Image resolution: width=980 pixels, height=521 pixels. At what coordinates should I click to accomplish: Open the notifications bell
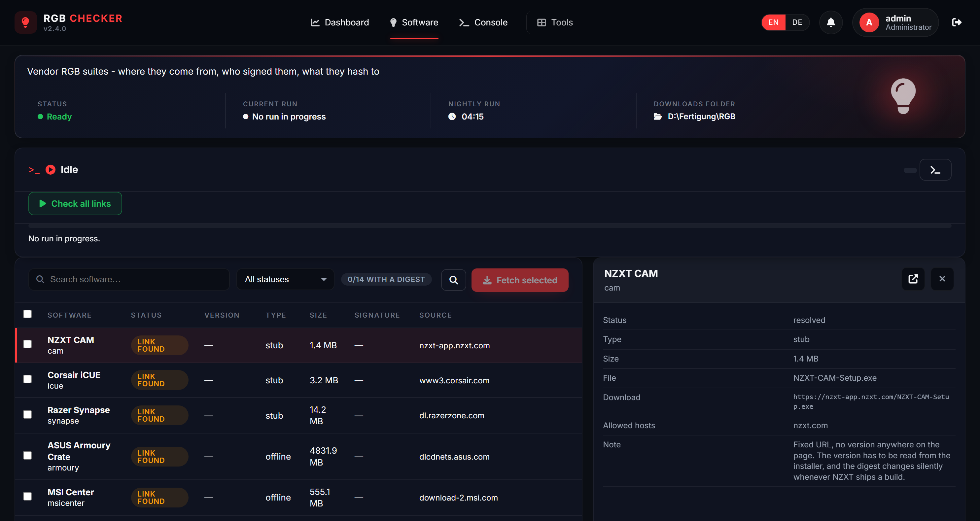(831, 22)
